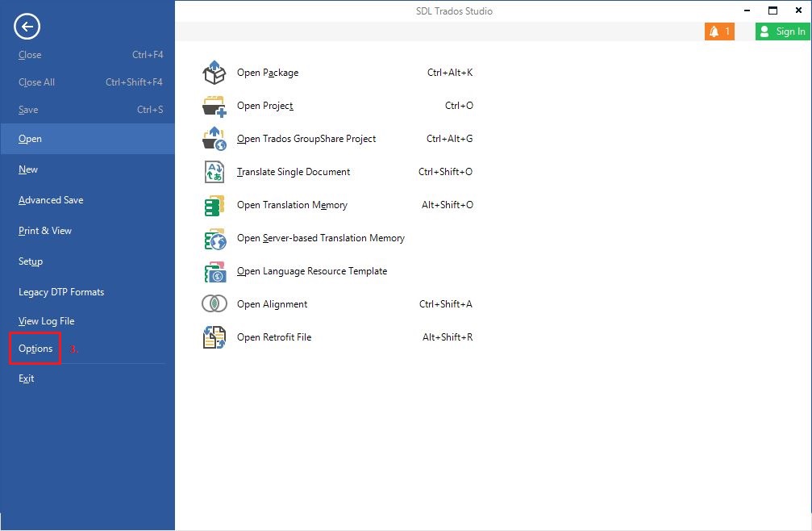Click the Ctrl+Shift+O shortcut text

(445, 172)
